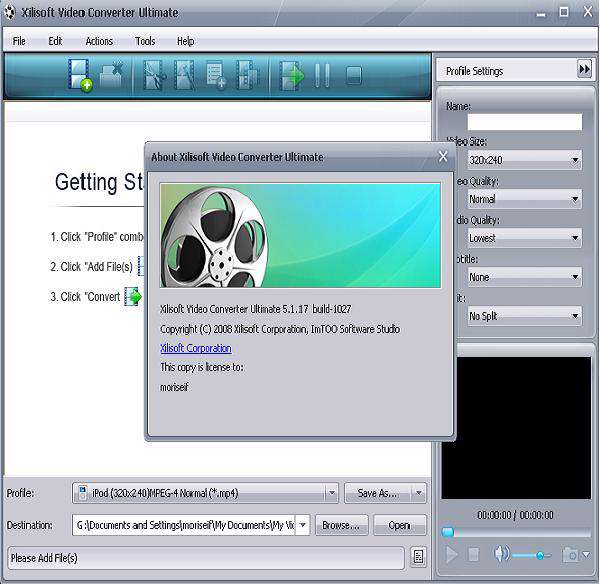Open the Tools menu
The image size is (600, 584).
tap(145, 41)
